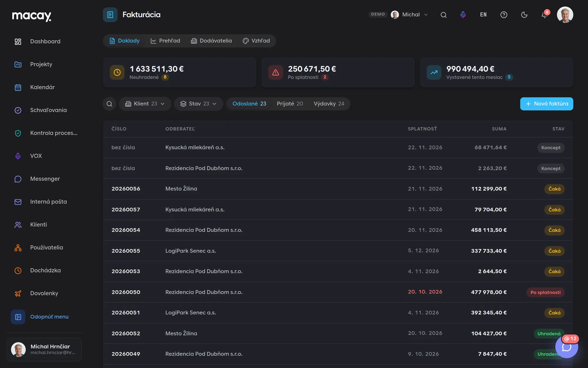Viewport: 588px width, 368px height.
Task: Open Michal Hrnčiar user card
Action: point(44,350)
